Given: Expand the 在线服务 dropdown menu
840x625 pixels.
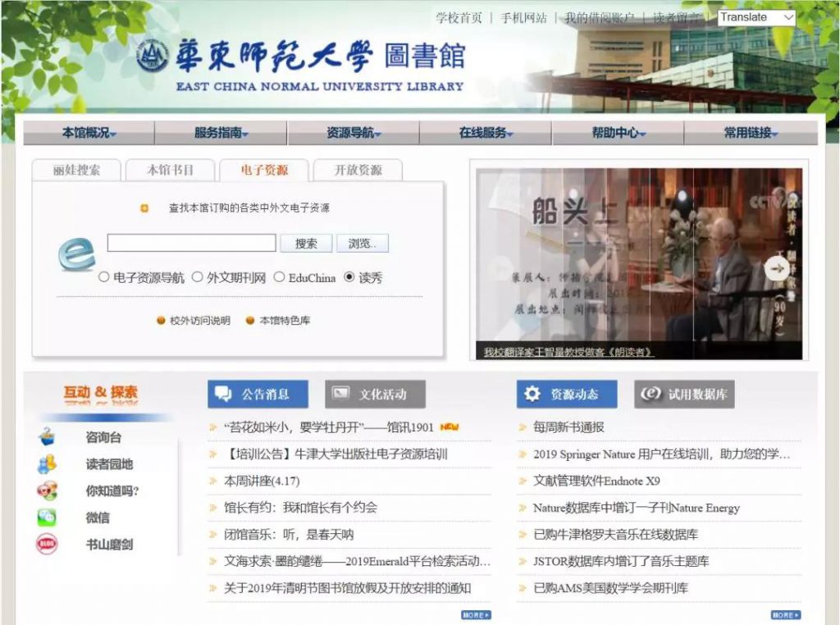Looking at the screenshot, I should [x=486, y=133].
